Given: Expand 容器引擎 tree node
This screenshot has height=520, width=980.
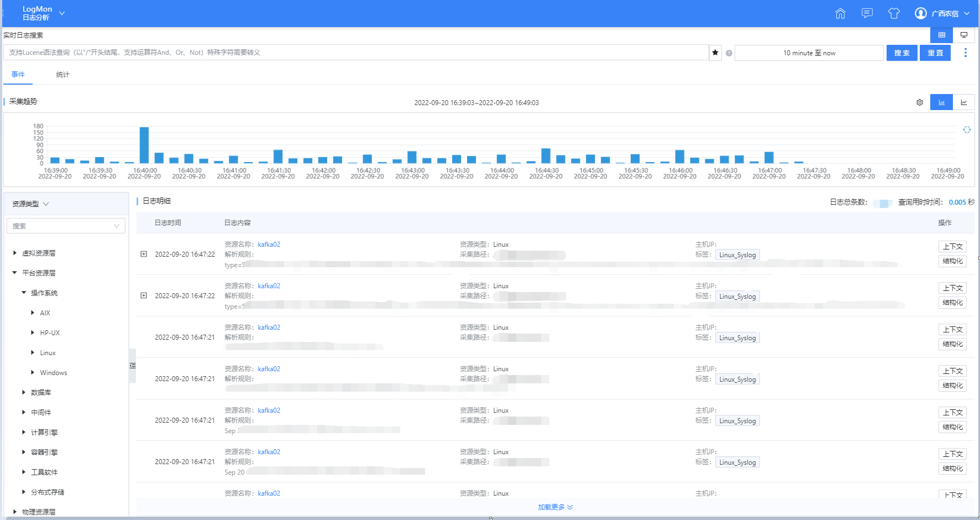Looking at the screenshot, I should tap(24, 452).
